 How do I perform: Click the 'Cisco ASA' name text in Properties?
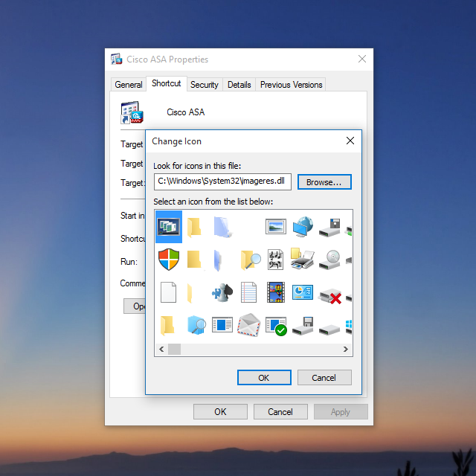(186, 112)
